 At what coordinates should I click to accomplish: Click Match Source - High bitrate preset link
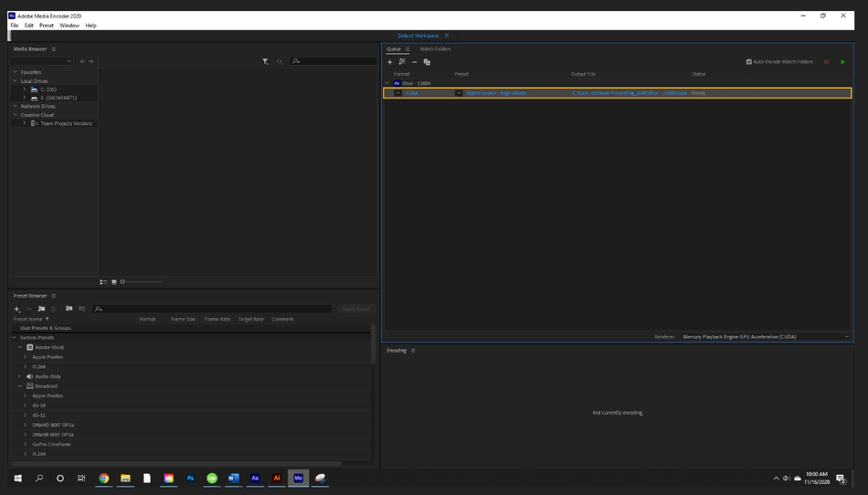tap(496, 93)
